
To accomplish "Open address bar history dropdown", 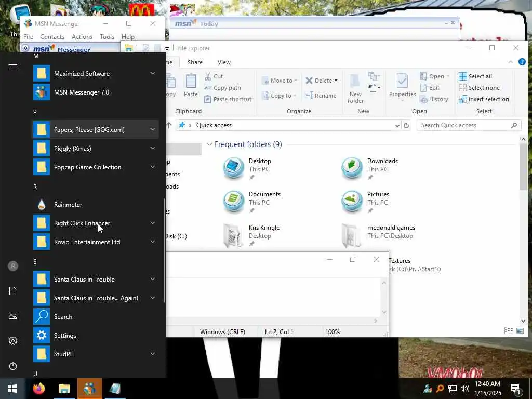I will [397, 126].
